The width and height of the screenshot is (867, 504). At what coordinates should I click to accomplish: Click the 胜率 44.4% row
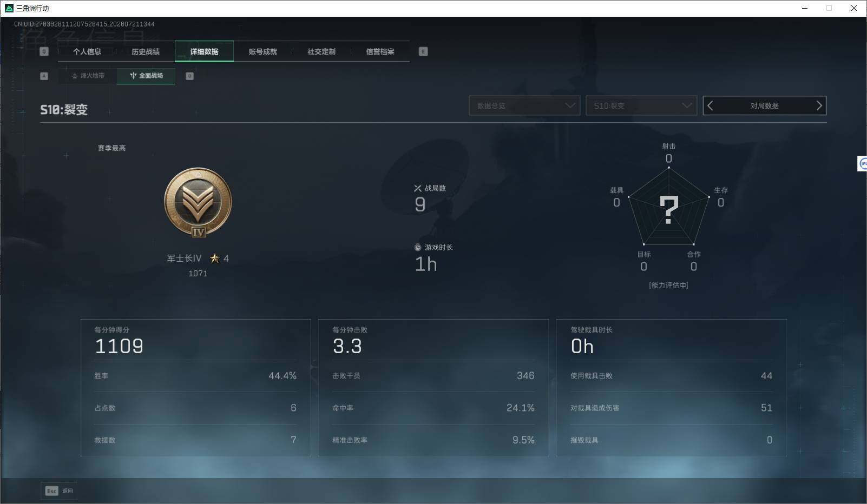tap(195, 376)
